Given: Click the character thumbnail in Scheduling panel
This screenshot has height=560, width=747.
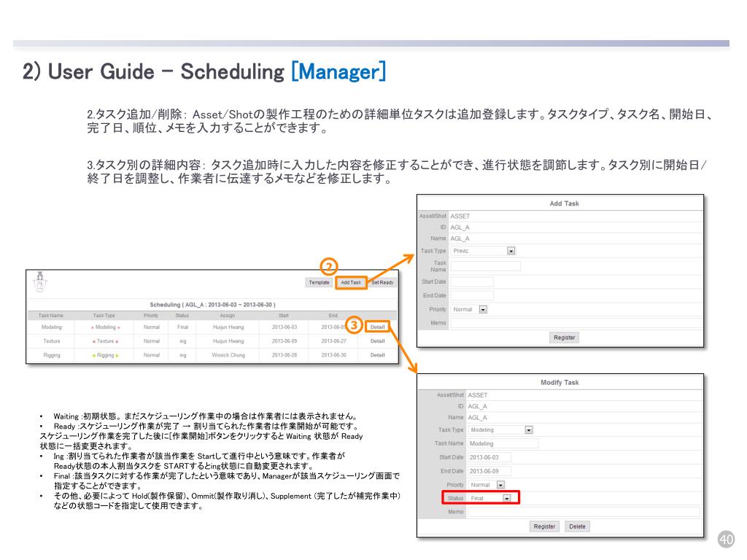Looking at the screenshot, I should (40, 282).
